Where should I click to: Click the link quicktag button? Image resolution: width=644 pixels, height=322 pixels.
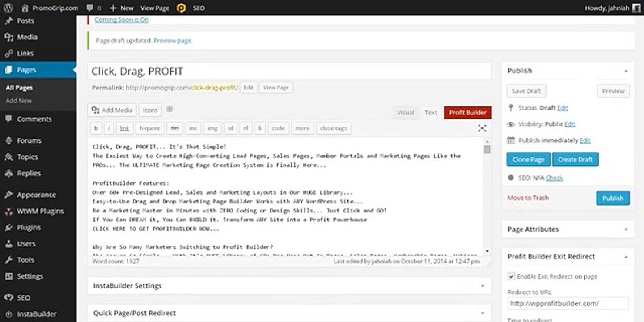124,128
